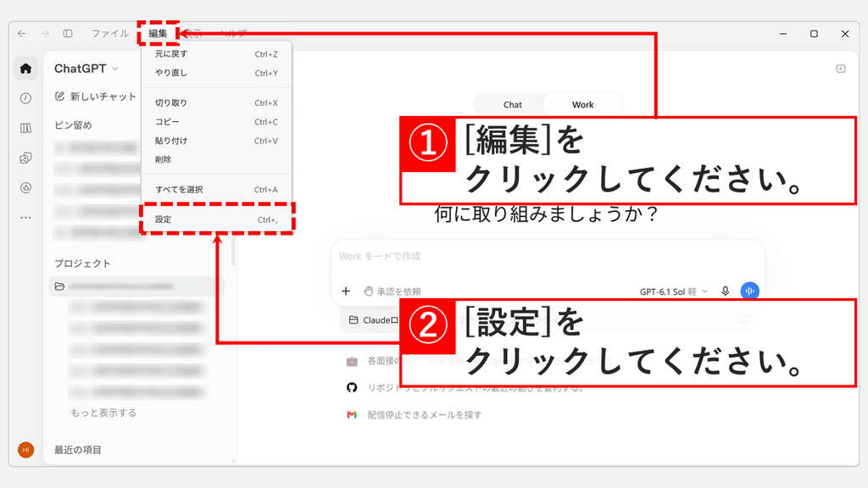
Task: Click the sidebar vertical scrollbar
Action: click(234, 251)
